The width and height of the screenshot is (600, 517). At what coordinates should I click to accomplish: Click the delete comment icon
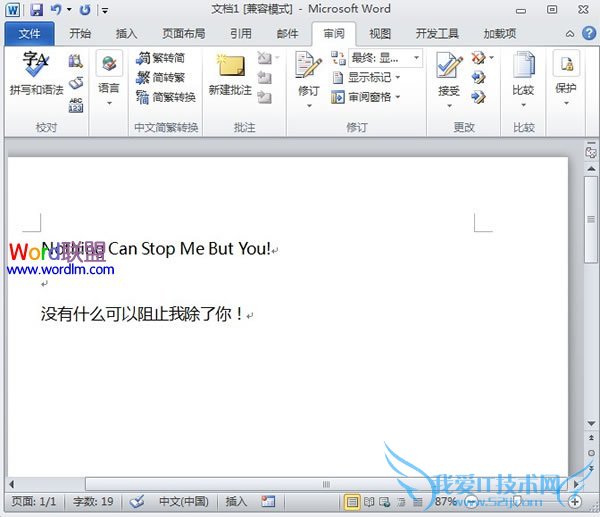(x=264, y=58)
